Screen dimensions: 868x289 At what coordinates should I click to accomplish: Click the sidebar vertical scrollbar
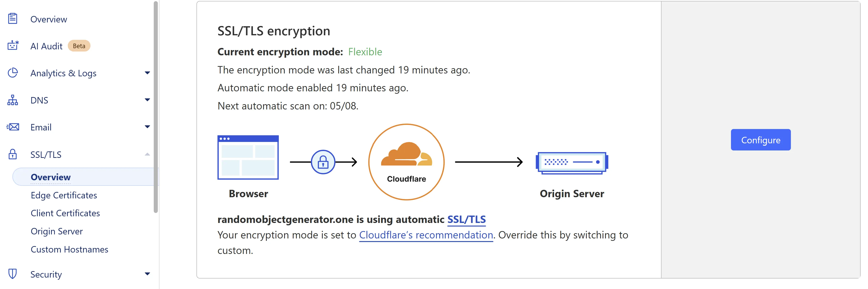click(156, 107)
